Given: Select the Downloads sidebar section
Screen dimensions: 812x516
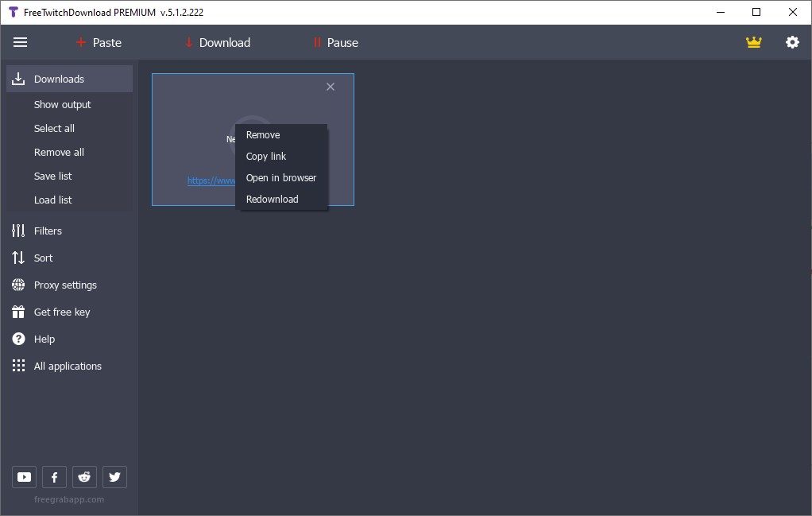Looking at the screenshot, I should [x=69, y=79].
